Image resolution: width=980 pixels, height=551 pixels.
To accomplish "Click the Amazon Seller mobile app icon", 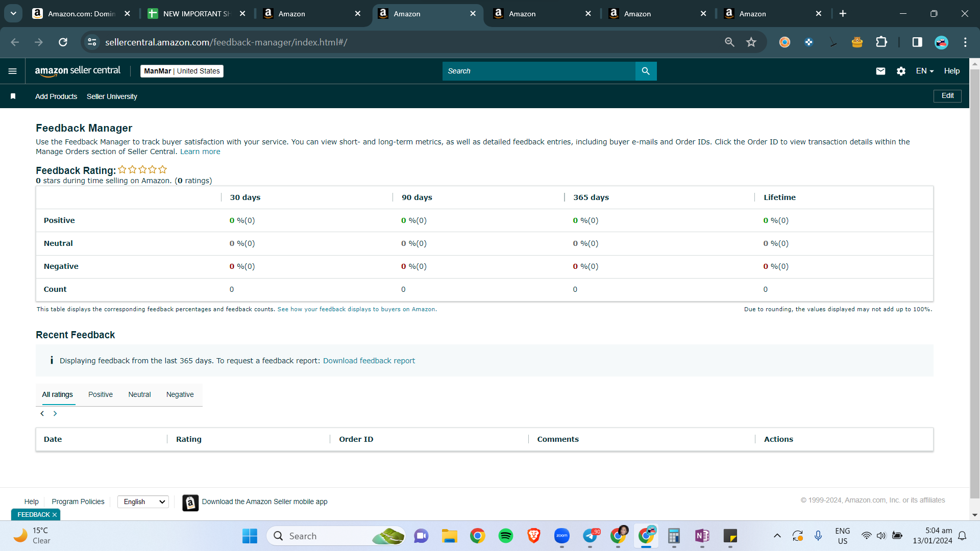I will pyautogui.click(x=190, y=503).
